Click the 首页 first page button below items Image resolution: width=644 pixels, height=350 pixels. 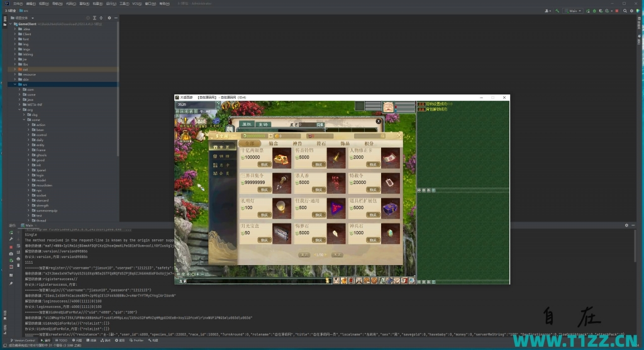pyautogui.click(x=304, y=255)
